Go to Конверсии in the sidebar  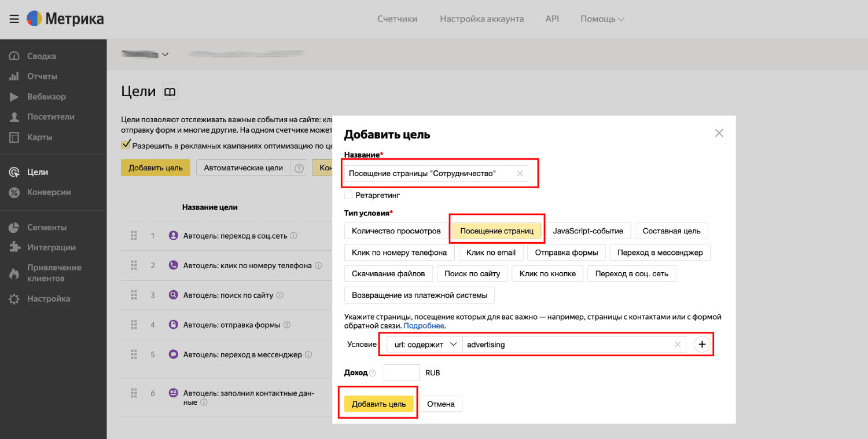(x=49, y=192)
